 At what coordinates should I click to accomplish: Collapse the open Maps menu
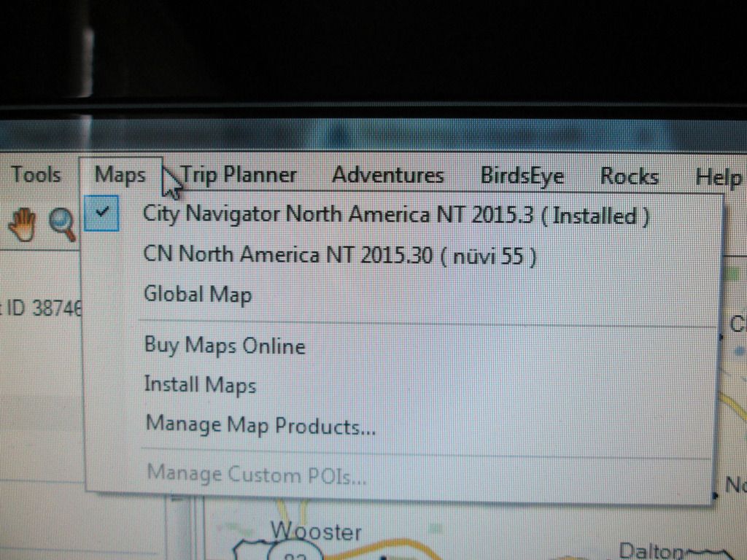point(120,175)
